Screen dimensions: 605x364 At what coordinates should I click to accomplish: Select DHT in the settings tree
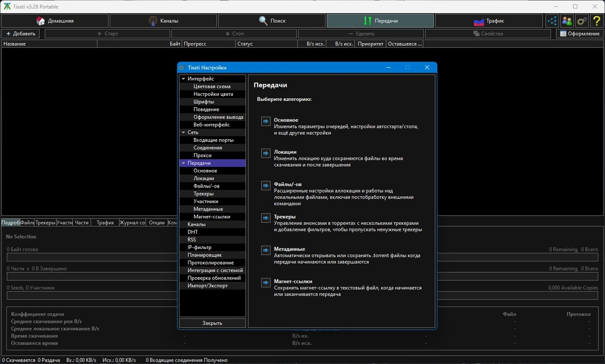[x=212, y=232]
